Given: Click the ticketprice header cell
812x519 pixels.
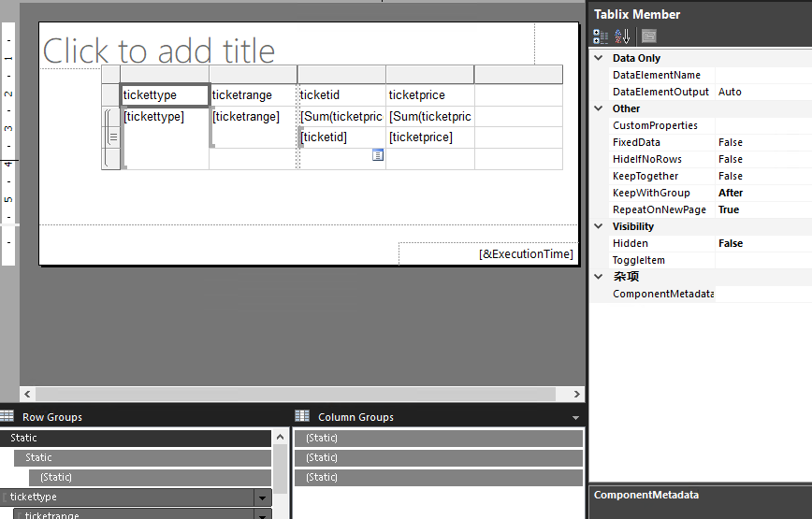Looking at the screenshot, I should click(430, 95).
